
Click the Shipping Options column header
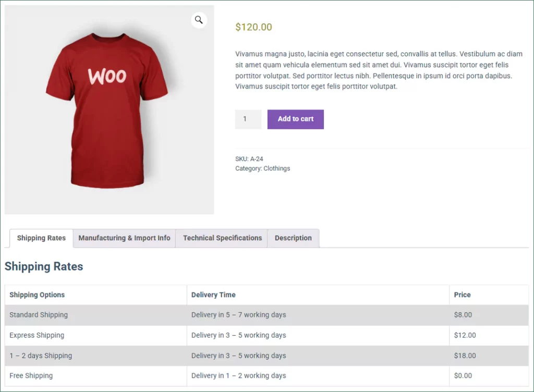(x=37, y=295)
